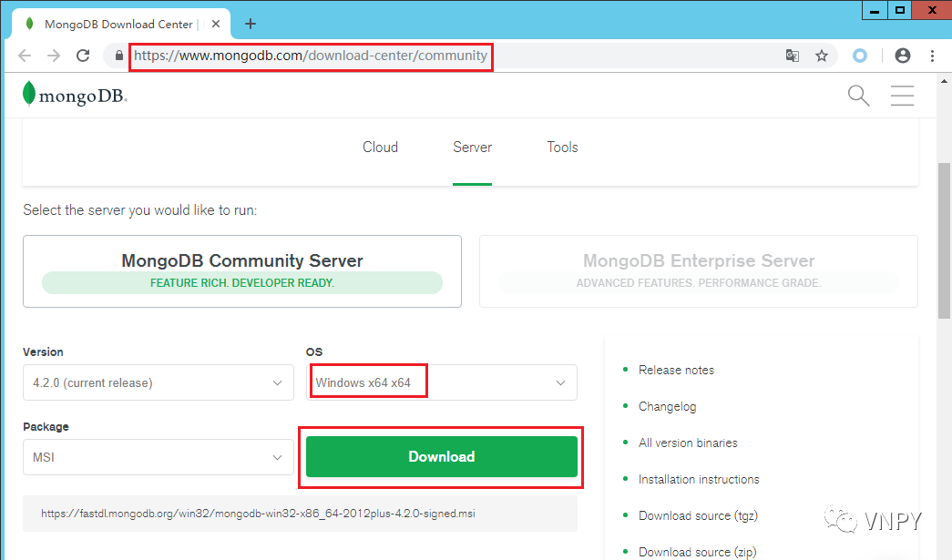Image resolution: width=952 pixels, height=560 pixels.
Task: Click the blue circle extension icon
Action: [x=860, y=56]
